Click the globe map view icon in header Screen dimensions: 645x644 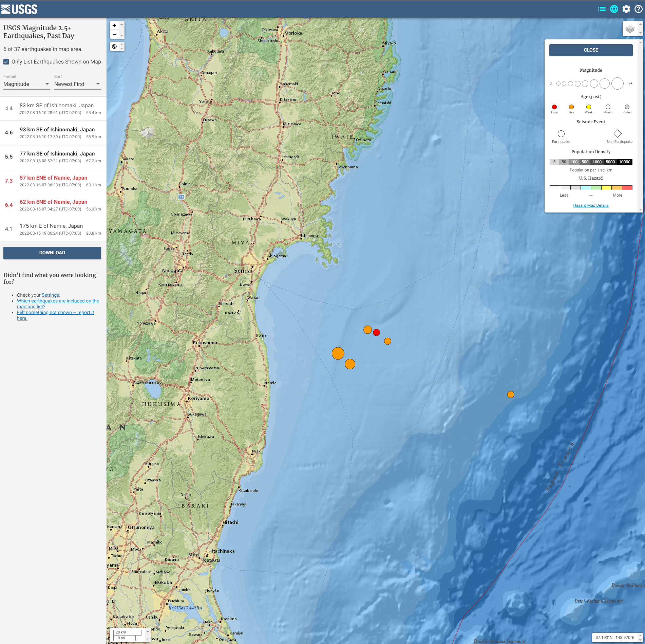[x=614, y=9]
